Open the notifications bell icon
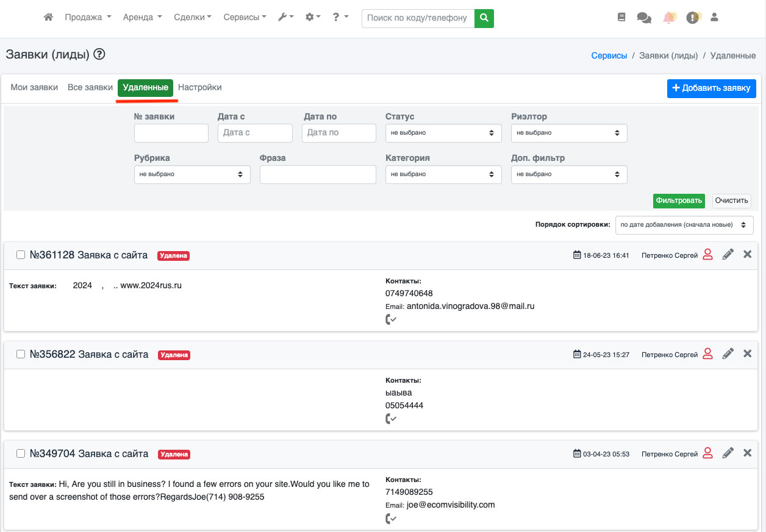The height and width of the screenshot is (532, 766). click(x=669, y=18)
